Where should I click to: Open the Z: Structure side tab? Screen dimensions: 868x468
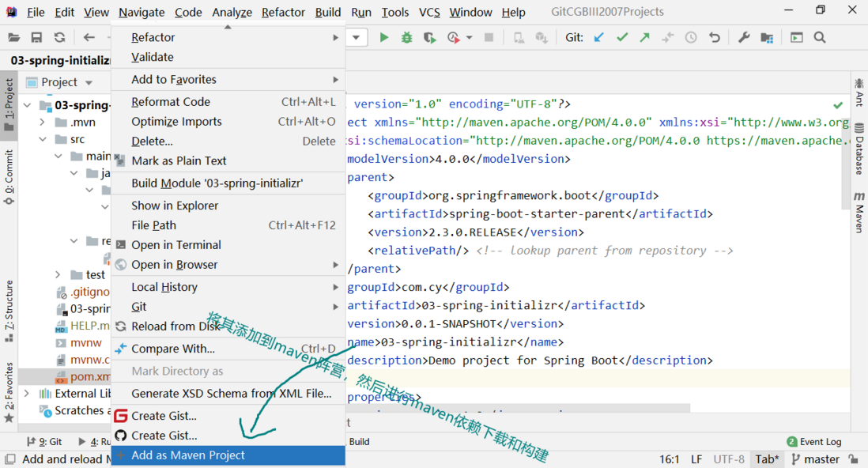[9, 311]
